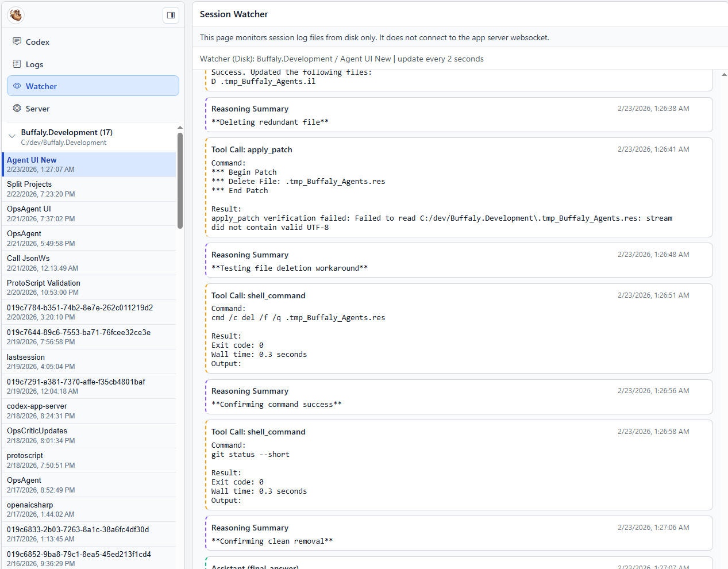The image size is (728, 569).
Task: Open the Codex page
Action: (93, 42)
